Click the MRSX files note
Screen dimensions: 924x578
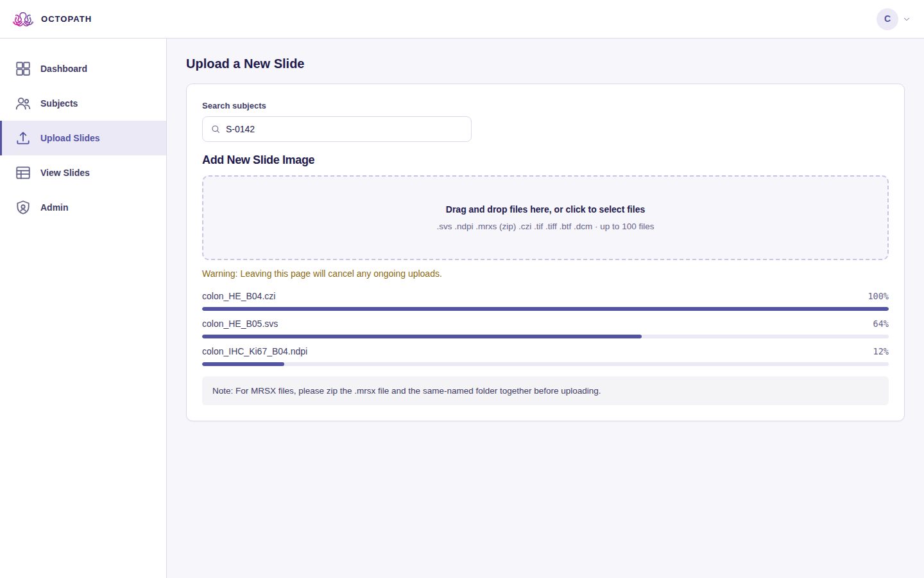point(545,390)
